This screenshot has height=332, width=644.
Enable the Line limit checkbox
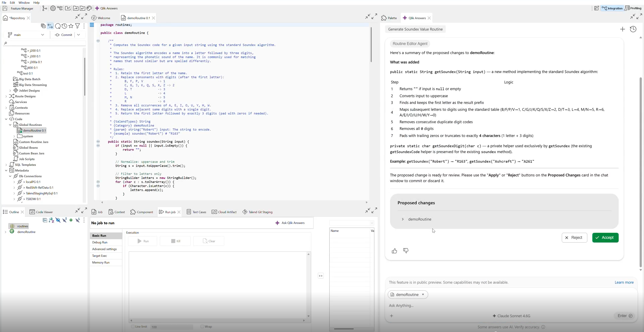133,327
